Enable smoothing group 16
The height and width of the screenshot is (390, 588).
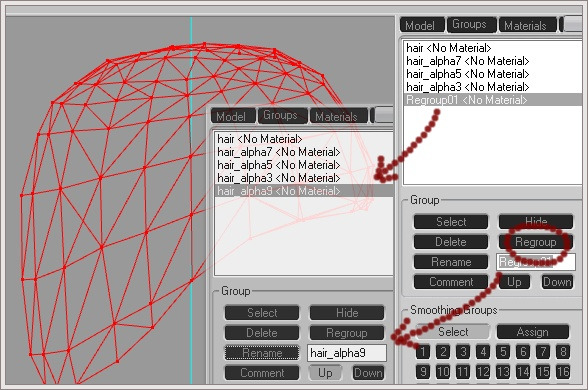coord(563,372)
